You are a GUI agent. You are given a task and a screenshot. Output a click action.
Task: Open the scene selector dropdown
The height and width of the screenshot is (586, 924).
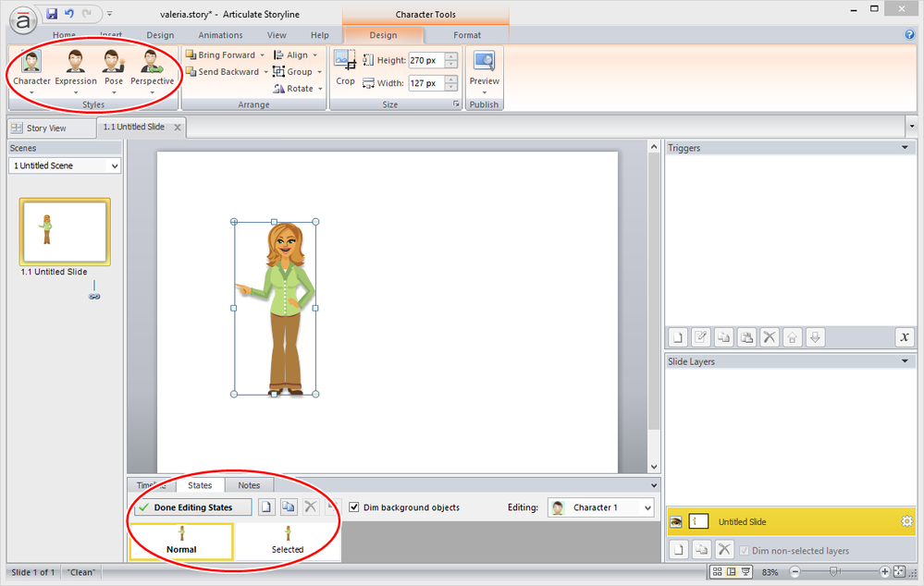pos(65,165)
